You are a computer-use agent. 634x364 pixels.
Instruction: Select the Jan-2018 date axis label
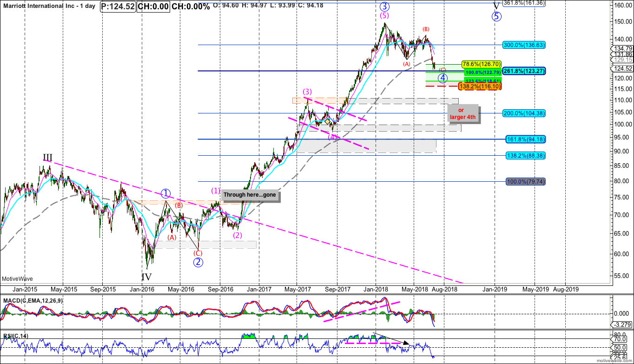[x=376, y=289]
